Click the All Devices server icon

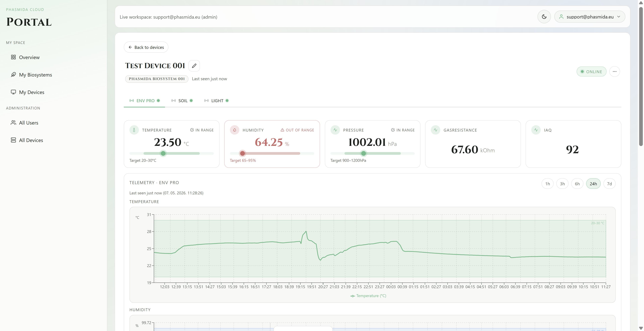tap(13, 140)
